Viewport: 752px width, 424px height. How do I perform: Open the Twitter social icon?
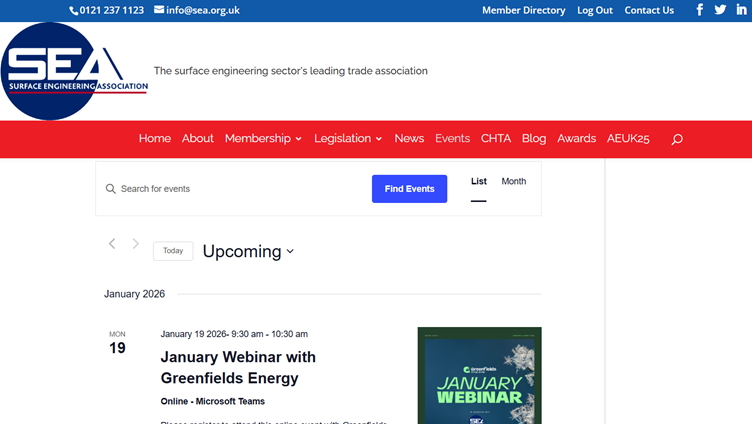click(720, 10)
